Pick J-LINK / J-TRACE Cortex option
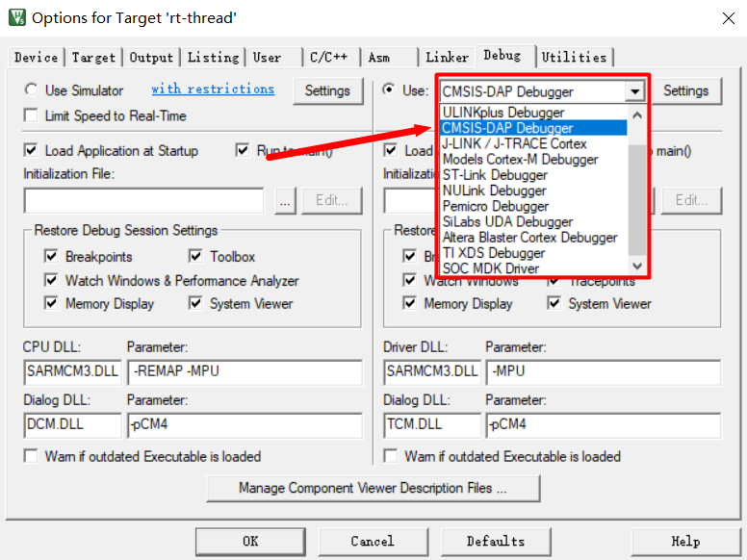 click(x=514, y=143)
